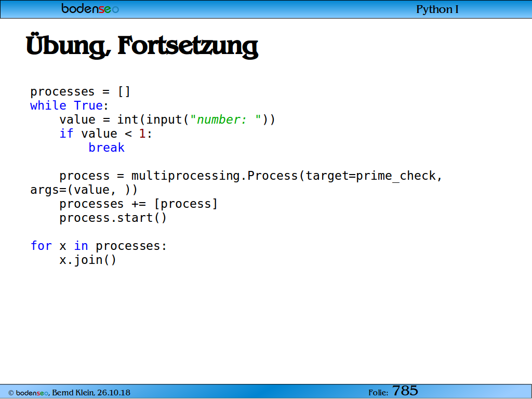The height and width of the screenshot is (399, 532).
Task: Click the 'while True:' code line
Action: pyautogui.click(x=69, y=105)
